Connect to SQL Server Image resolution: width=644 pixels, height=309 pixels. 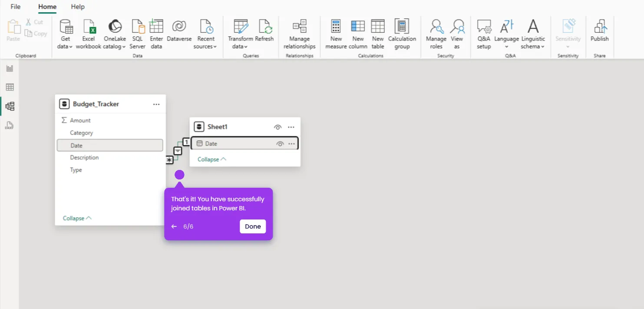138,34
